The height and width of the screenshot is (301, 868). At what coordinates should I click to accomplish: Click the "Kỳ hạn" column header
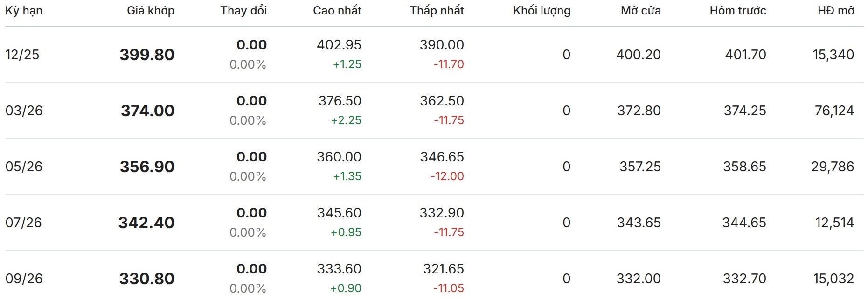[x=24, y=11]
